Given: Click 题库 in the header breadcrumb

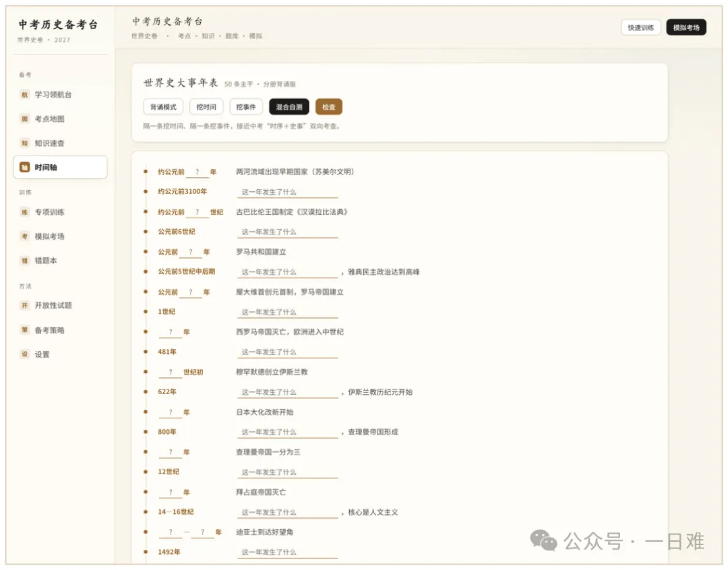Looking at the screenshot, I should click(232, 36).
